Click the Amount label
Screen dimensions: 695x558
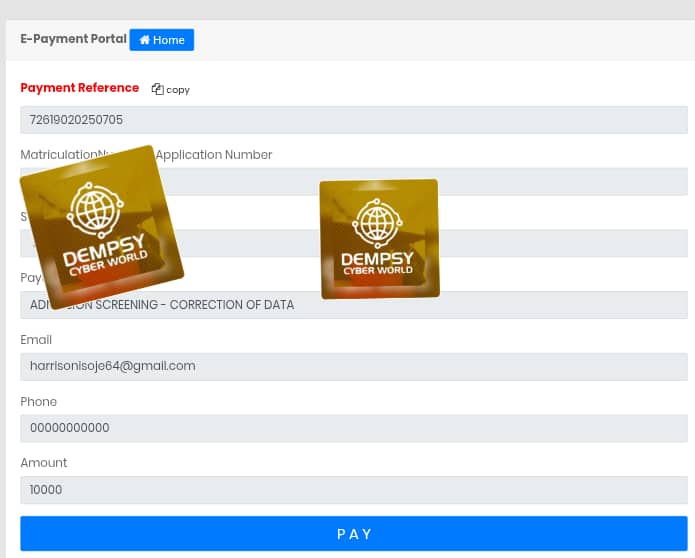(x=43, y=463)
